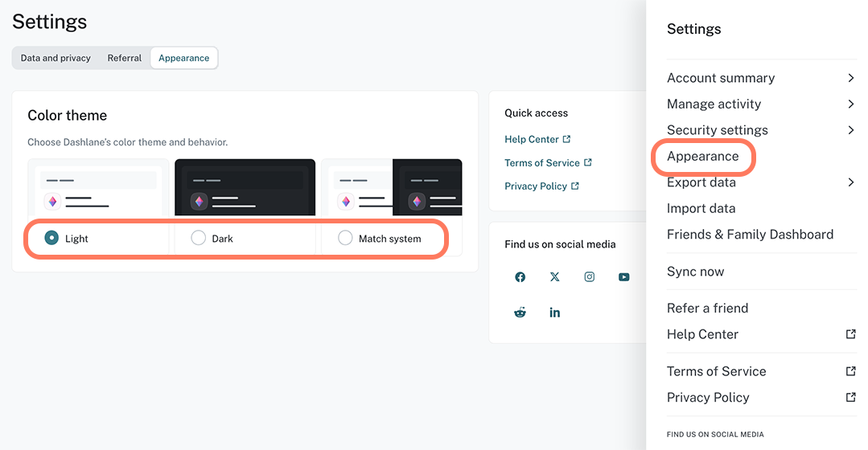This screenshot has width=868, height=450.
Task: Choose the Dark theme radio button
Action: pyautogui.click(x=198, y=238)
